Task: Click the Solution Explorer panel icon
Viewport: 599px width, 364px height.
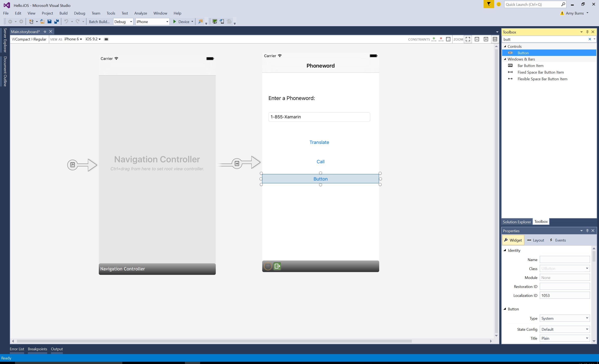Action: pyautogui.click(x=516, y=222)
